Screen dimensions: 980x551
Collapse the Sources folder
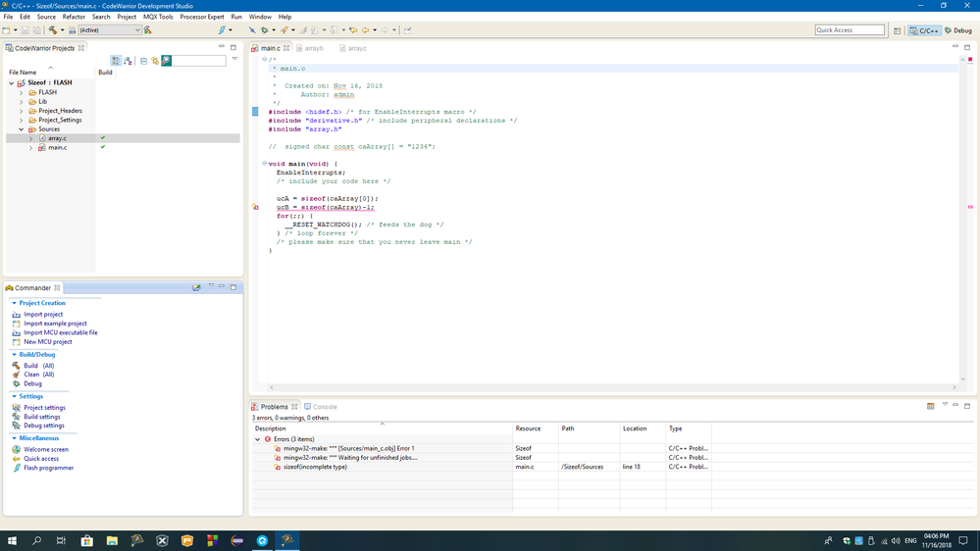click(x=22, y=129)
